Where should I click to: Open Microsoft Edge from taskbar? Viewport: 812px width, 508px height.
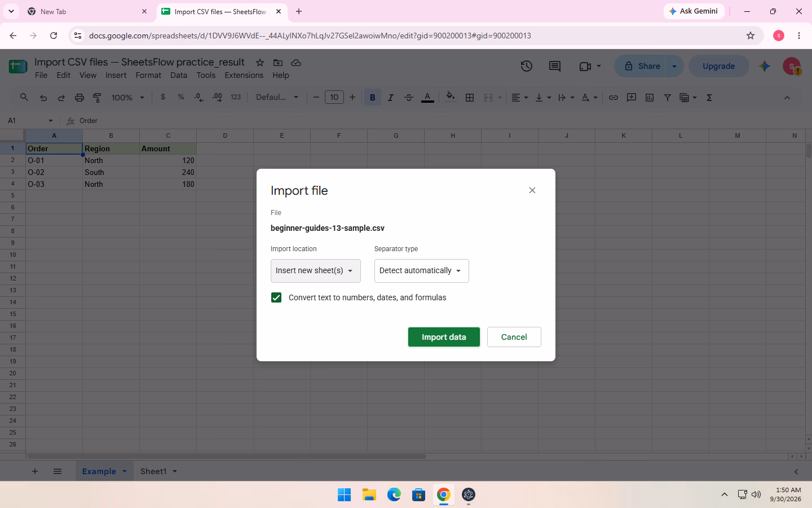coord(394,495)
